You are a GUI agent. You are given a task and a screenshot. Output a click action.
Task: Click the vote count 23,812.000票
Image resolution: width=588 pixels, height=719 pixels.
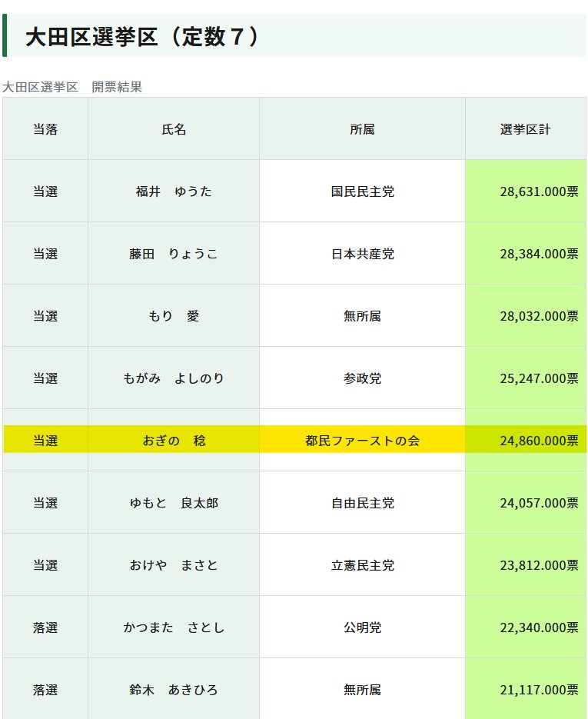[539, 565]
